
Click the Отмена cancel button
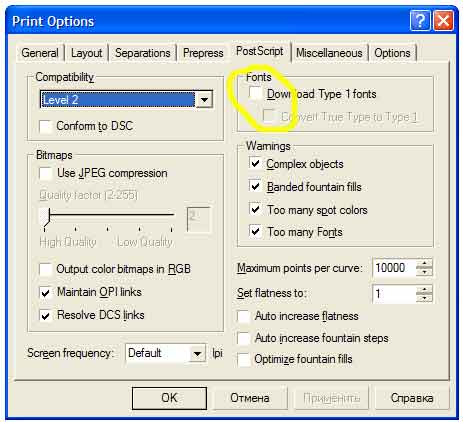(x=250, y=398)
